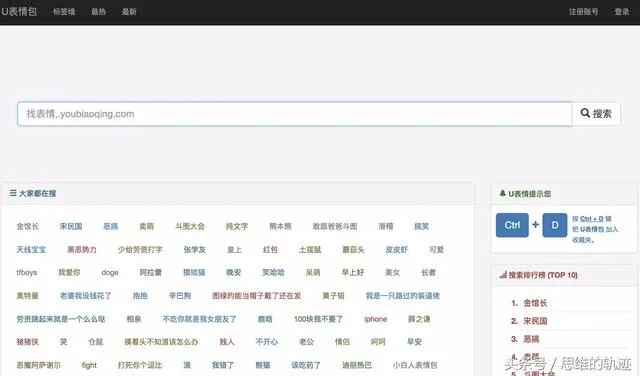Open the 纯文字 tag
This screenshot has width=640, height=376.
[237, 226]
